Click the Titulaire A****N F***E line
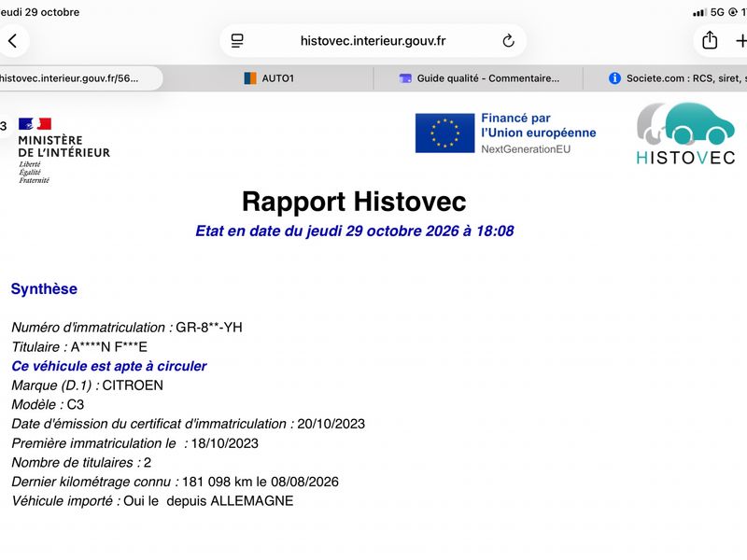Screen dimensions: 747x560 coord(79,347)
